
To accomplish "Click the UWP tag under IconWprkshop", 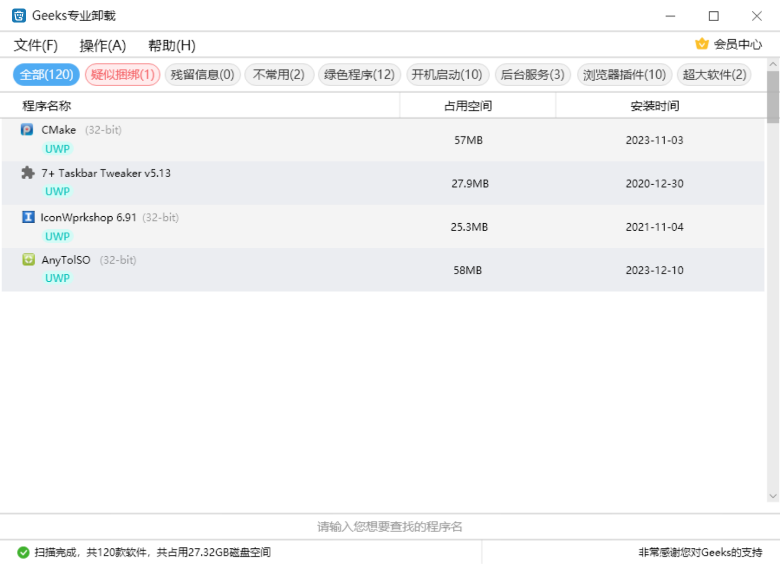I will point(57,236).
